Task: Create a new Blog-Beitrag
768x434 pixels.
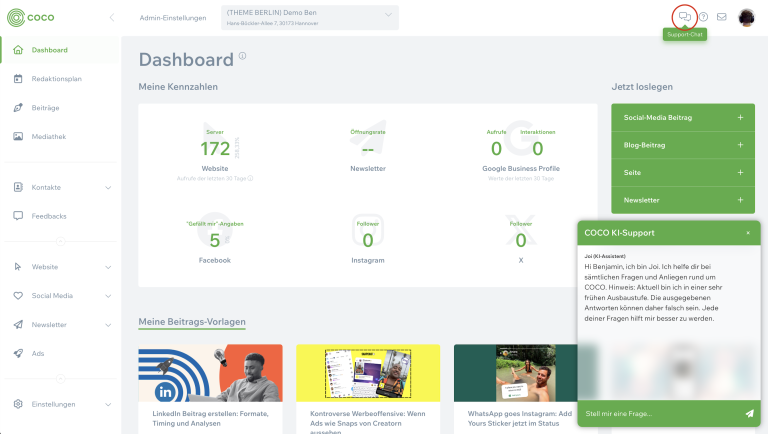Action: [x=683, y=145]
